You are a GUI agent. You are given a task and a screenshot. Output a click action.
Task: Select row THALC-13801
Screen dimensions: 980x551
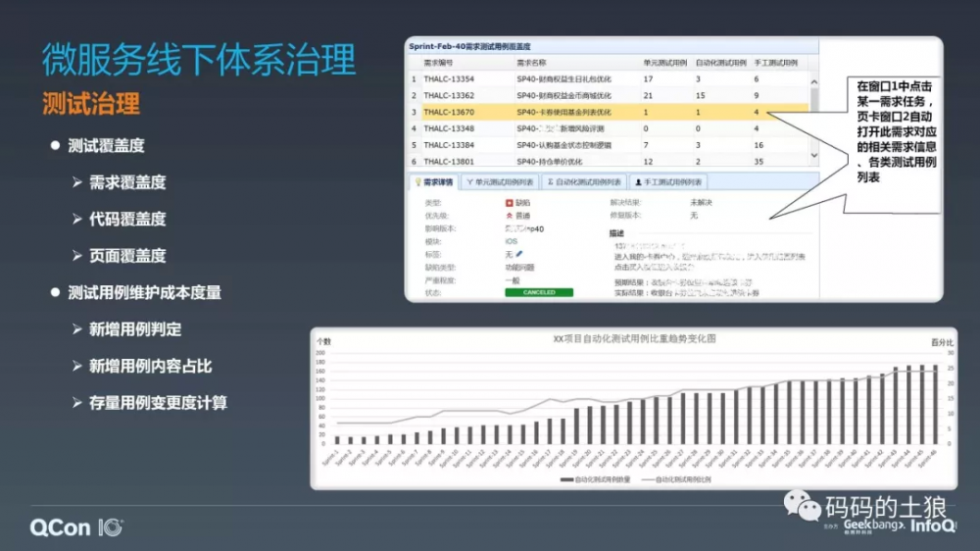pos(609,161)
